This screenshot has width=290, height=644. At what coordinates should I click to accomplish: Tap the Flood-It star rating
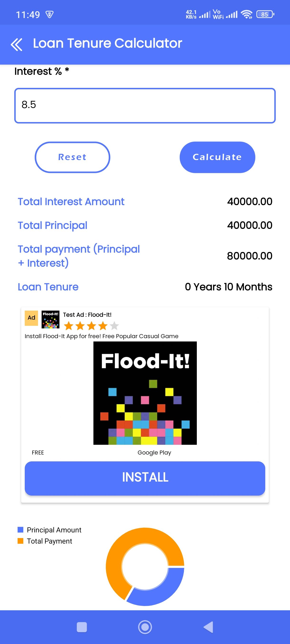[x=91, y=326]
